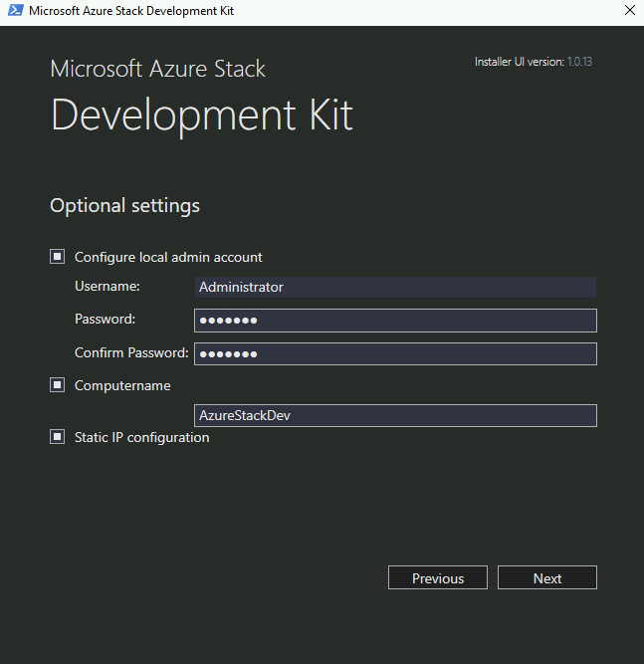Image resolution: width=644 pixels, height=664 pixels.
Task: Click the Installer UI version text
Action: pyautogui.click(x=534, y=62)
